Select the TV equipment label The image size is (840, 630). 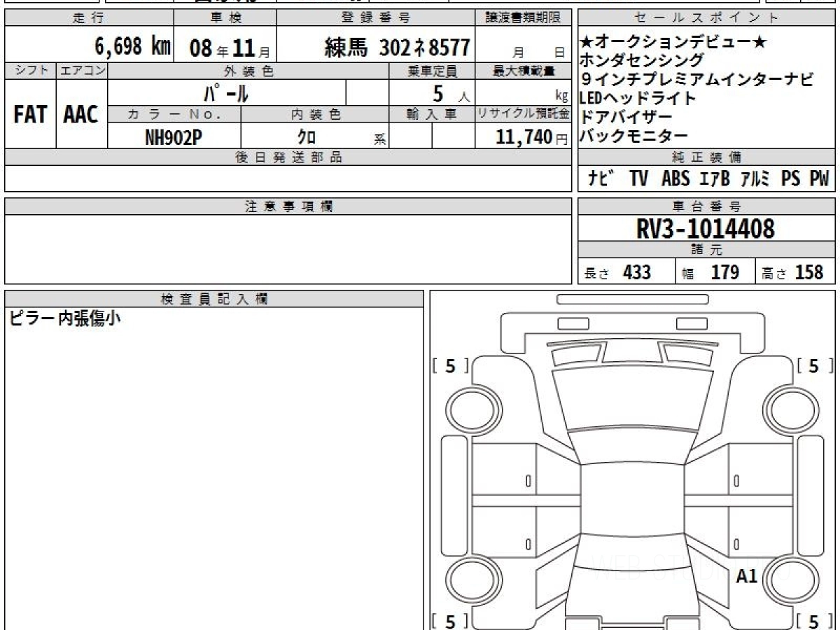638,179
